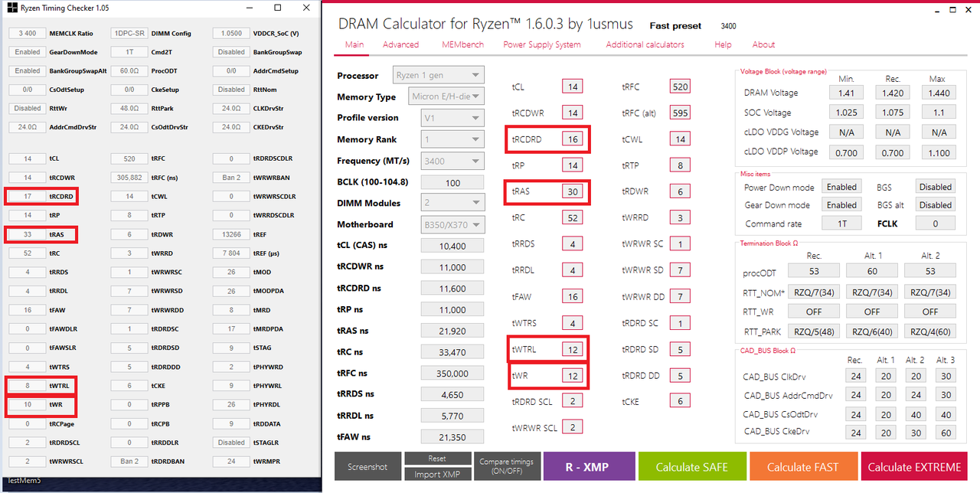Image resolution: width=980 pixels, height=493 pixels.
Task: Click the Gear Down mode Enabled field
Action: [x=841, y=205]
